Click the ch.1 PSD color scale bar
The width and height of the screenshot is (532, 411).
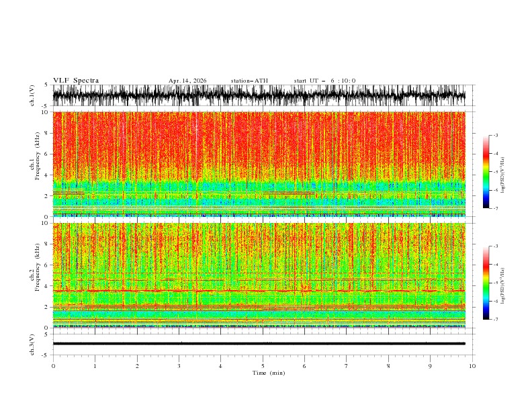(486, 172)
